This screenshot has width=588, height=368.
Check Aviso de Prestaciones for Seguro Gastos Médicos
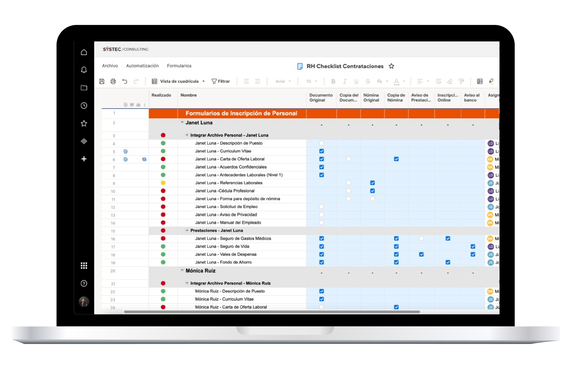coord(421,238)
